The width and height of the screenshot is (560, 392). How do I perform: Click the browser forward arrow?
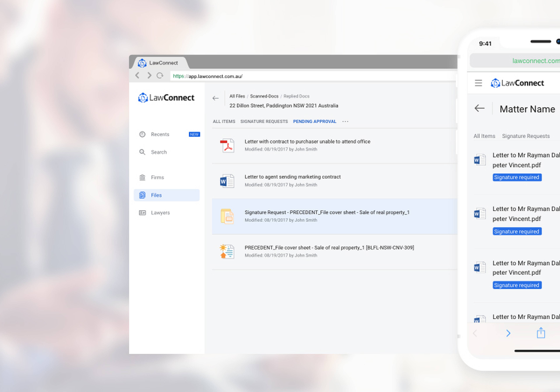[149, 76]
